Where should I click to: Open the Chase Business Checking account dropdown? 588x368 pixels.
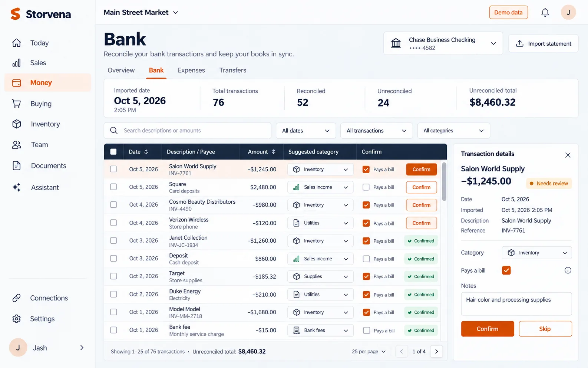443,43
